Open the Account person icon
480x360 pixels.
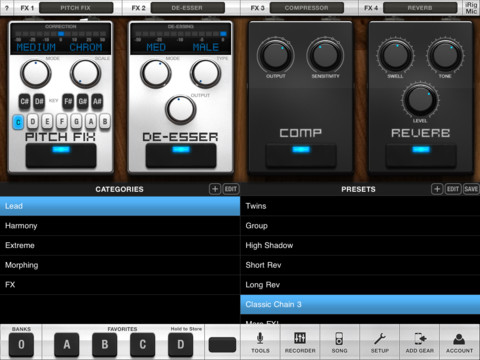(x=459, y=339)
